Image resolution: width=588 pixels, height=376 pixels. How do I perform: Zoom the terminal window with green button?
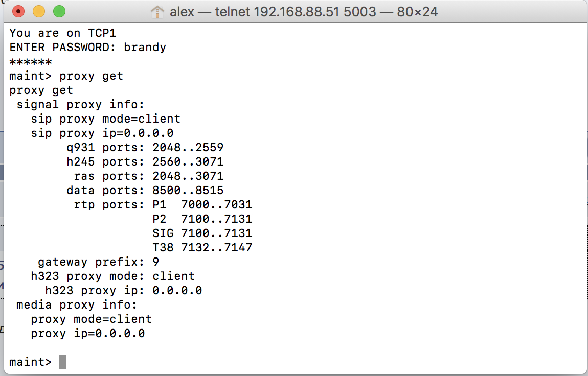(x=59, y=11)
